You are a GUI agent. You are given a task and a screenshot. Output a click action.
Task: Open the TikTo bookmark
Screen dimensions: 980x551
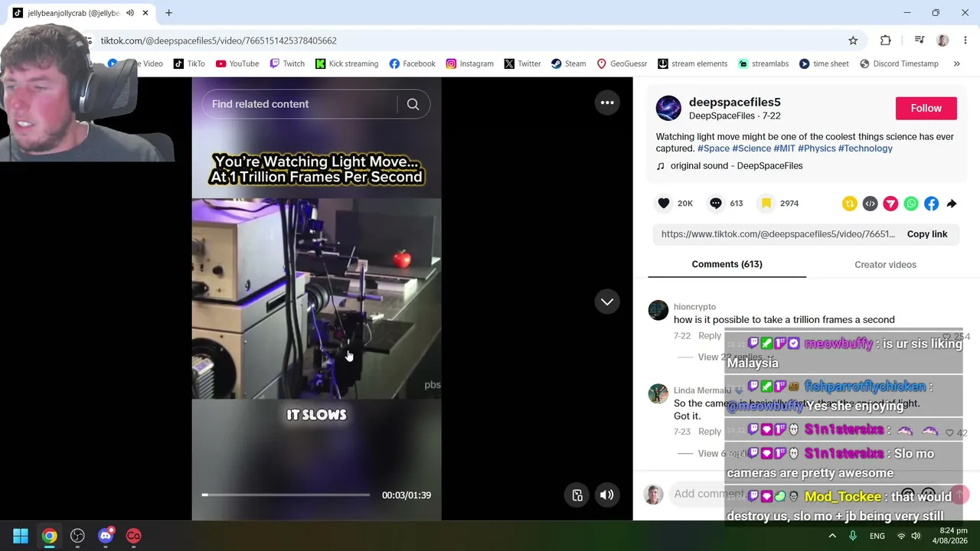click(x=189, y=64)
